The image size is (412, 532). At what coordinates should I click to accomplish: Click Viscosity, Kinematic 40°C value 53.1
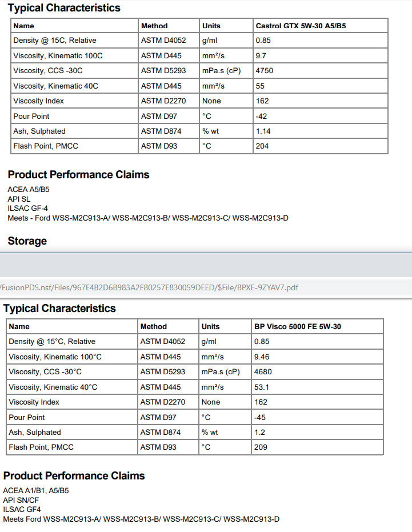[261, 387]
